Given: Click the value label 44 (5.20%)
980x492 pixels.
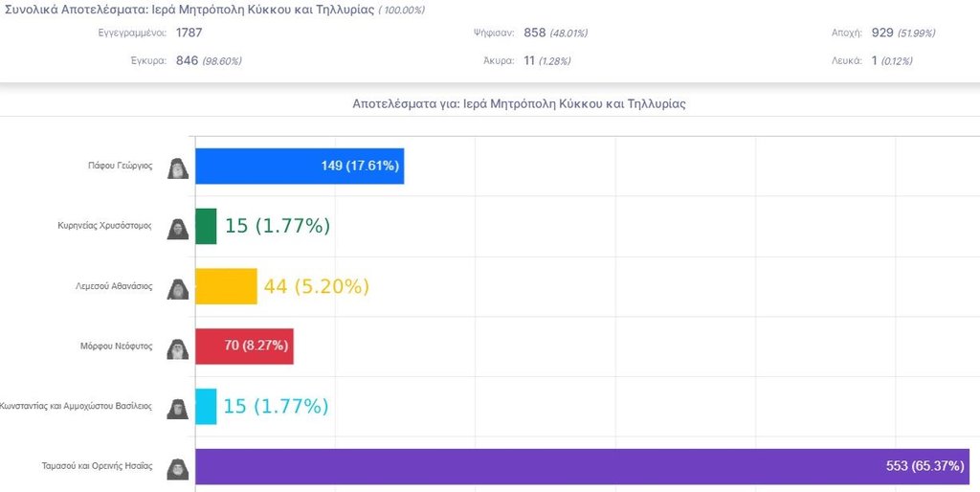Looking at the screenshot, I should tap(316, 286).
